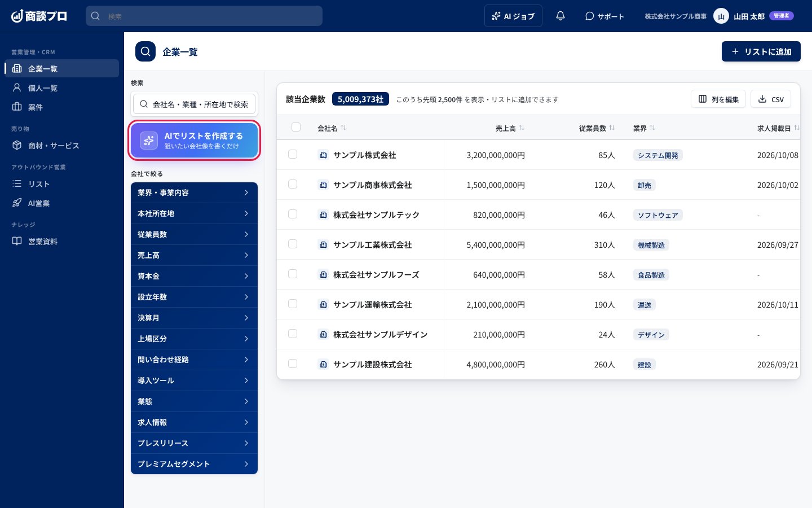Click the sparkle icon on AIでリストを作成する

click(149, 141)
